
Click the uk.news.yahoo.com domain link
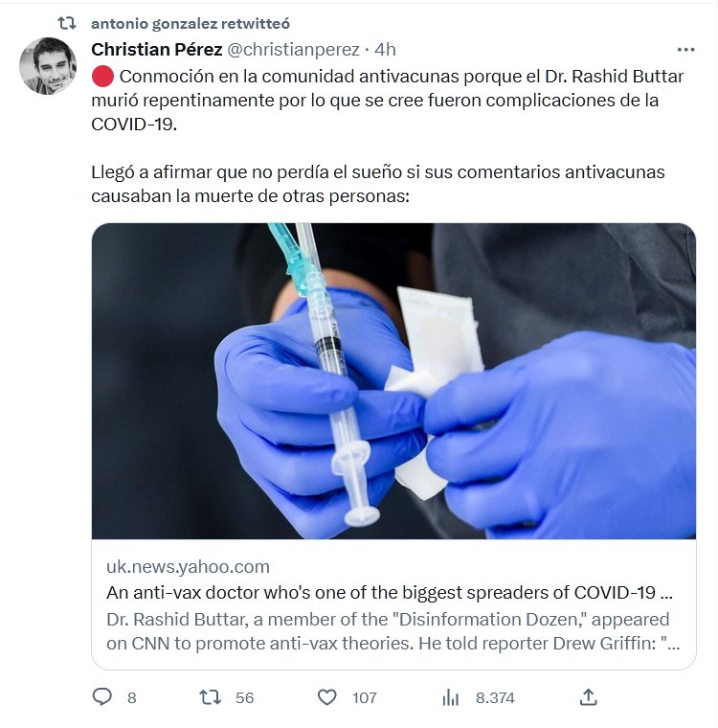tap(188, 566)
